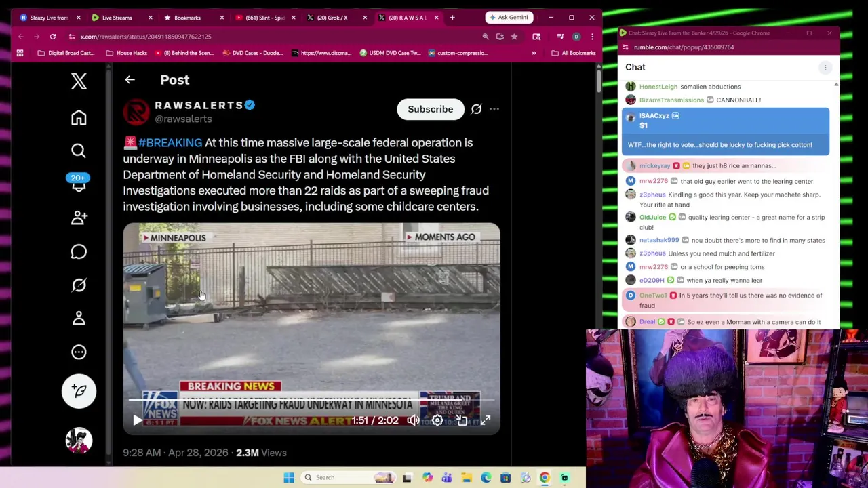Open Microsoft Copilot from taskbar

tap(427, 478)
